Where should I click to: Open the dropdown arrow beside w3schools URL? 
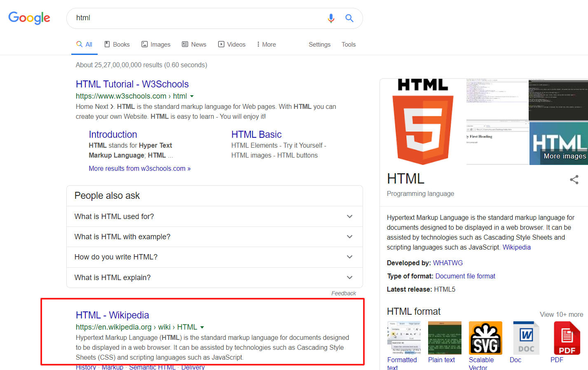pyautogui.click(x=192, y=96)
